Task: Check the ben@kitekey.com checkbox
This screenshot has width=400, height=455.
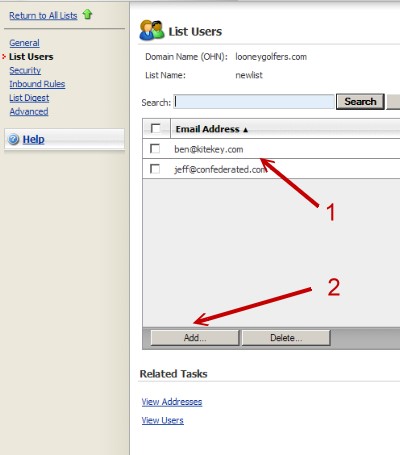Action: click(155, 148)
